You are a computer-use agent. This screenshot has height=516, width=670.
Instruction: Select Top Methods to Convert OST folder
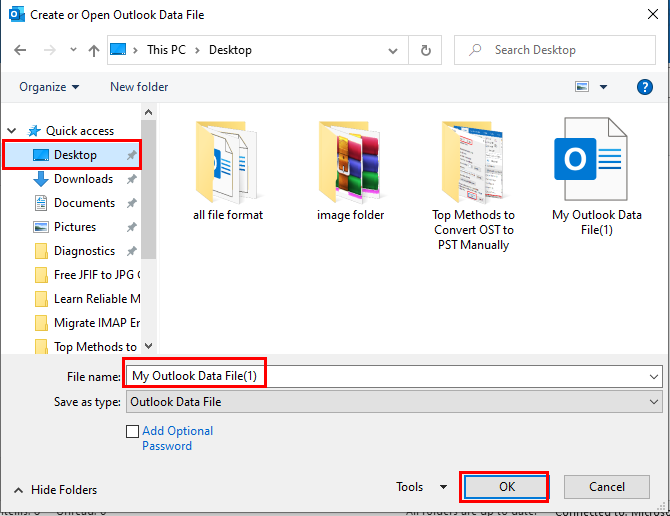pyautogui.click(x=473, y=186)
